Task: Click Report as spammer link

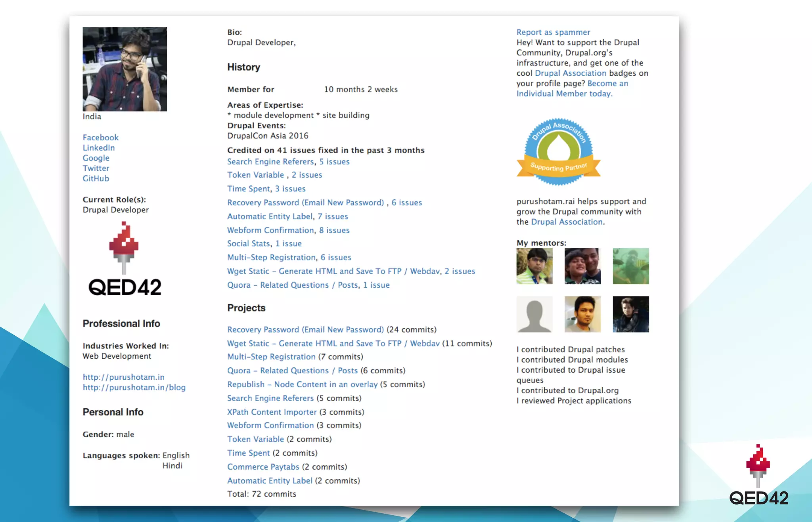Action: pos(553,32)
